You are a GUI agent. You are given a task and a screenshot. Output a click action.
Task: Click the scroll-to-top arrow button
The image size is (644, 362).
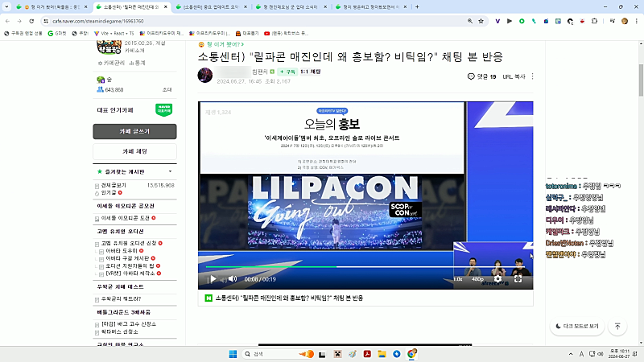click(617, 326)
